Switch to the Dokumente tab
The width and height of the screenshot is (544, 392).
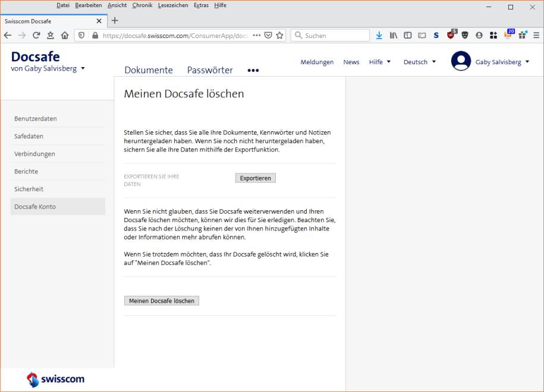(x=149, y=70)
